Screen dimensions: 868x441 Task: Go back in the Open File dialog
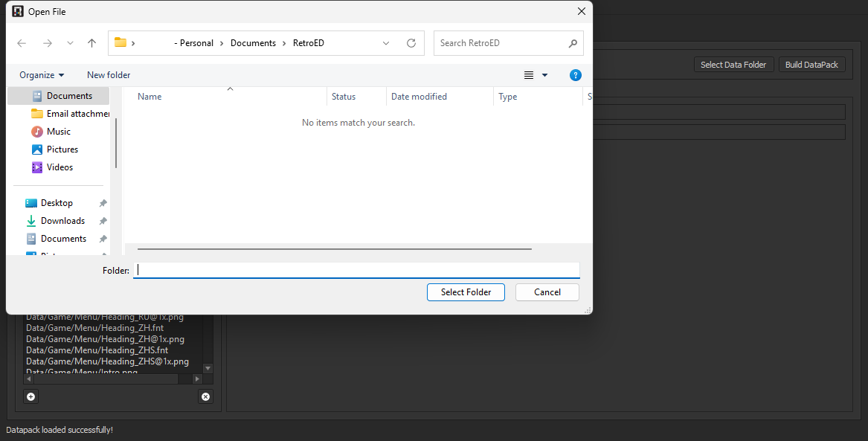[22, 43]
